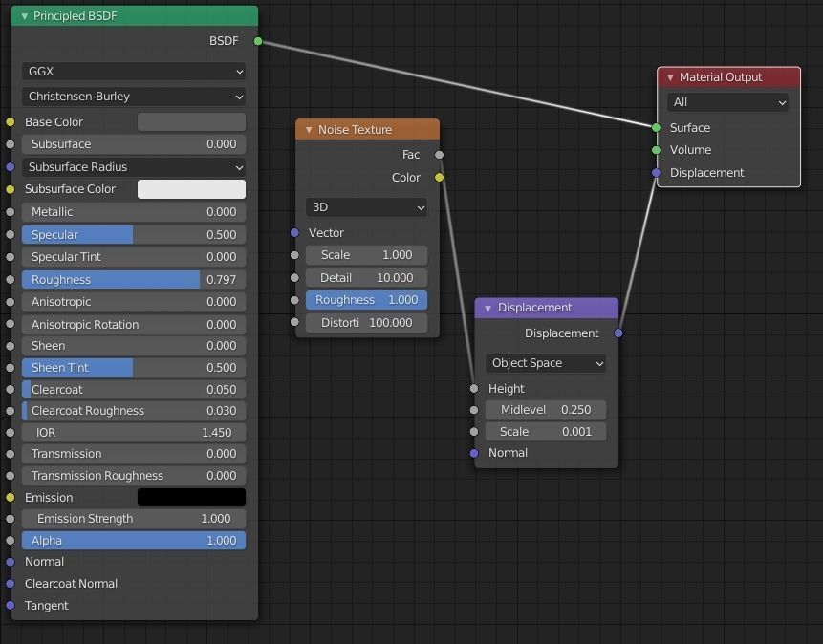Click the Noise Texture Fac output socket
This screenshot has width=823, height=644.
pyautogui.click(x=440, y=155)
